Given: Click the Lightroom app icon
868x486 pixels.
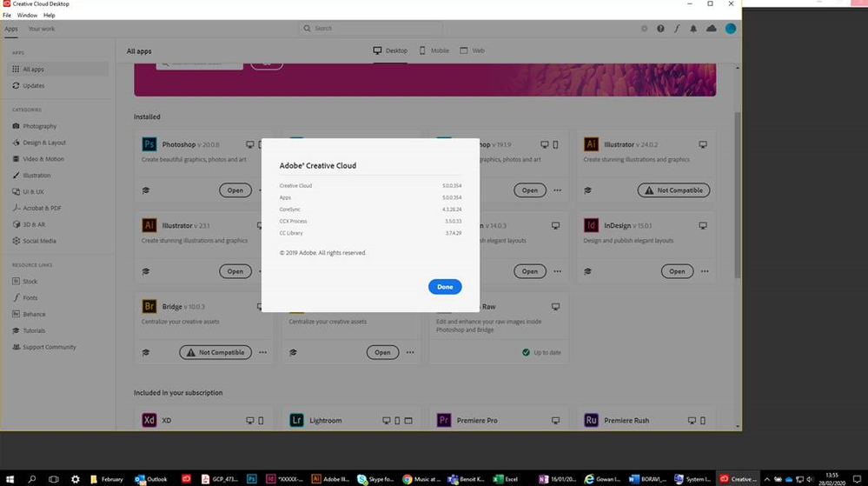Looking at the screenshot, I should tap(296, 420).
